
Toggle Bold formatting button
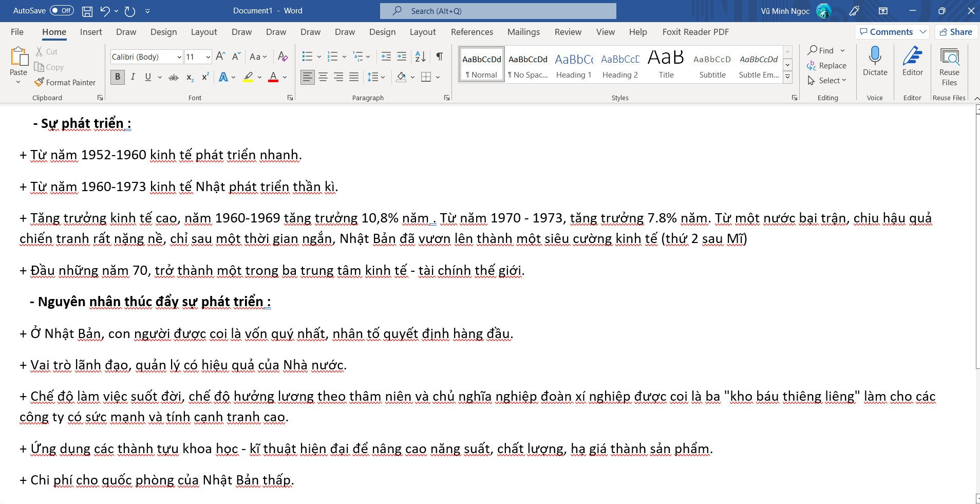pyautogui.click(x=118, y=77)
